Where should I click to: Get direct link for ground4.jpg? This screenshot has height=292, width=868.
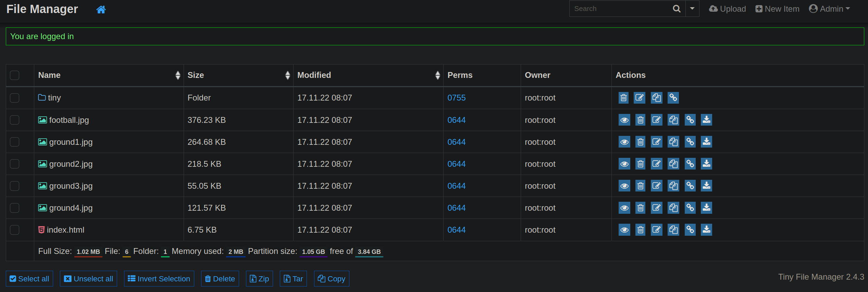[x=690, y=208]
